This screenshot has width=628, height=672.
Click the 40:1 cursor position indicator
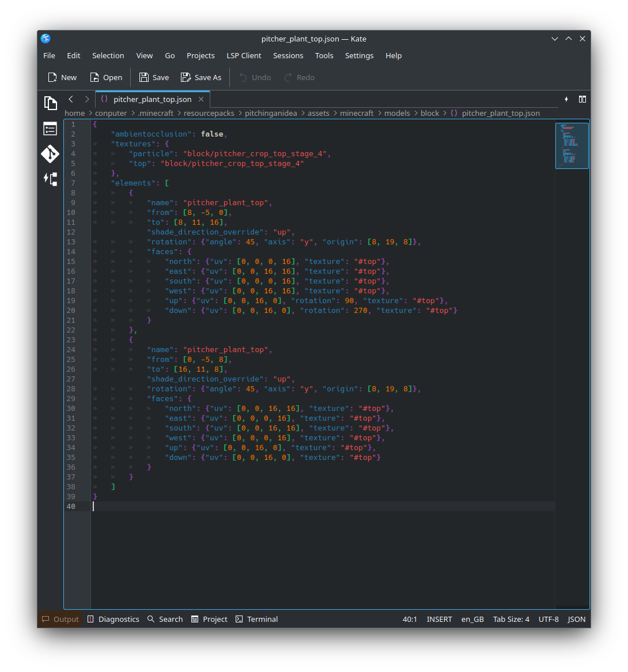click(410, 620)
